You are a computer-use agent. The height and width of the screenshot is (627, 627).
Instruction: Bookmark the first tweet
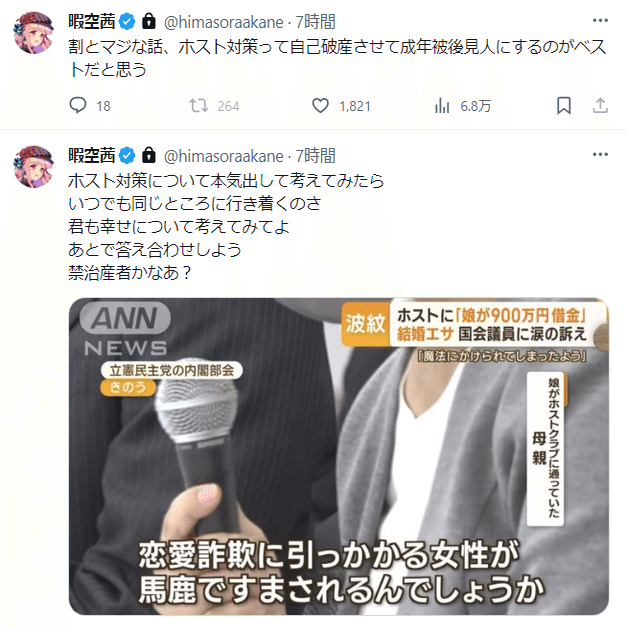coord(564,106)
